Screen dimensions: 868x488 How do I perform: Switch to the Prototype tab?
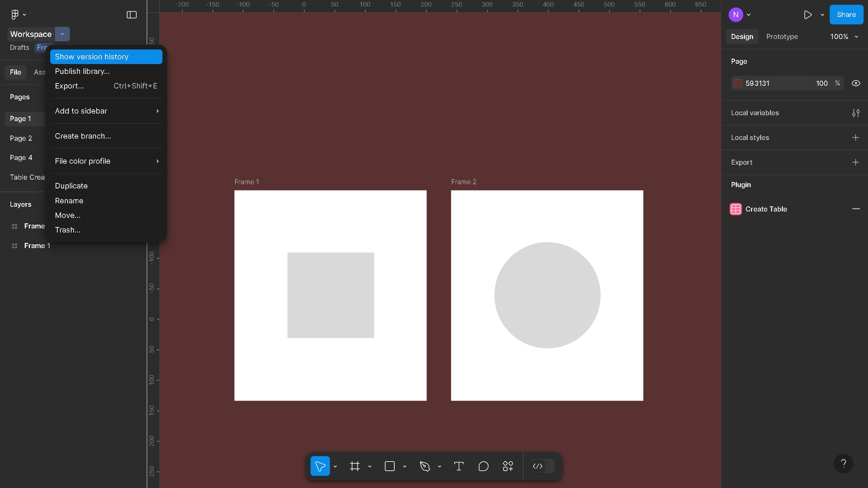pos(782,37)
